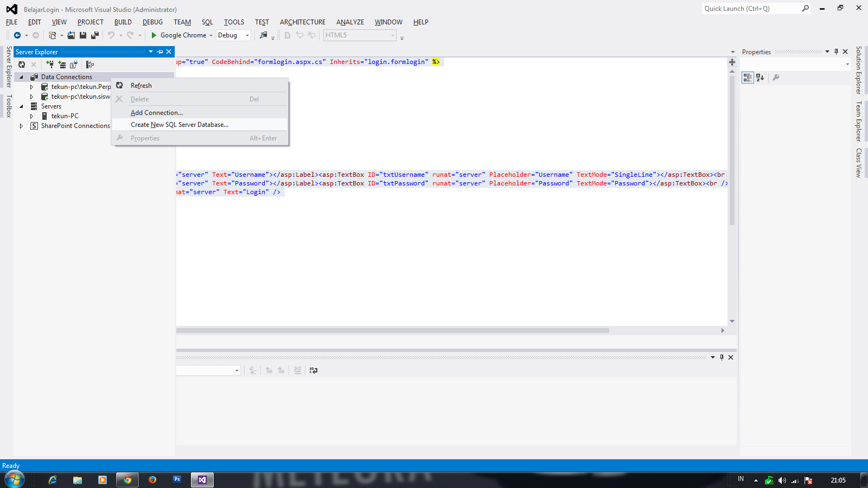Select Create New SQL Server Database
This screenshot has width=868, height=488.
[x=179, y=124]
